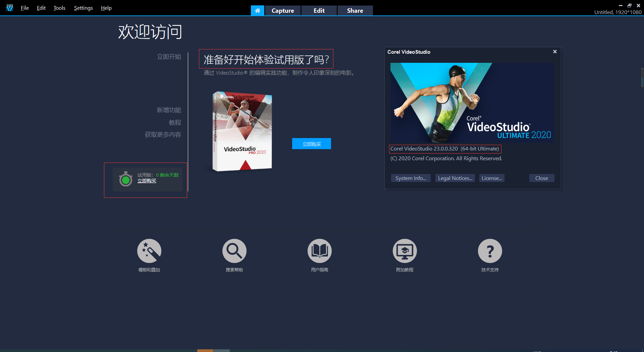Click the VideoStudio Pro 2020 box image
The width and height of the screenshot is (644, 352).
coord(242,131)
